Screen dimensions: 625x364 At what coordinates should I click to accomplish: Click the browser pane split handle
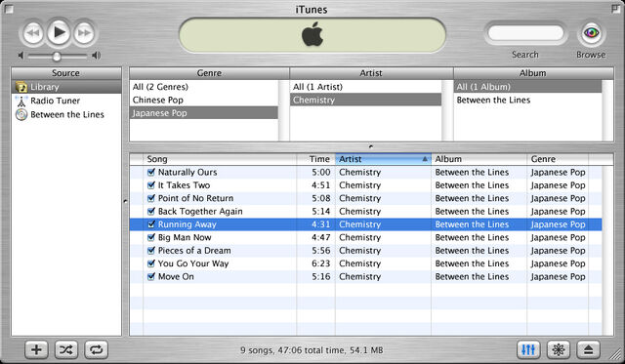click(x=371, y=146)
